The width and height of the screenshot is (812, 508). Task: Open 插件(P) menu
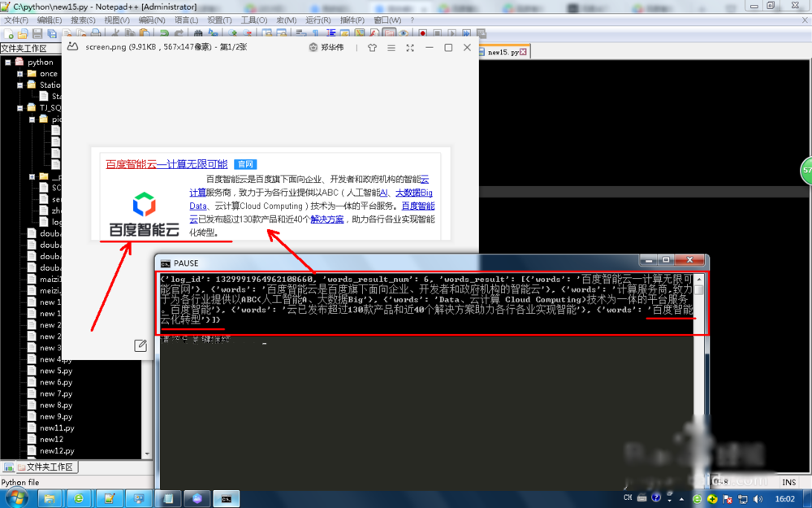point(352,20)
